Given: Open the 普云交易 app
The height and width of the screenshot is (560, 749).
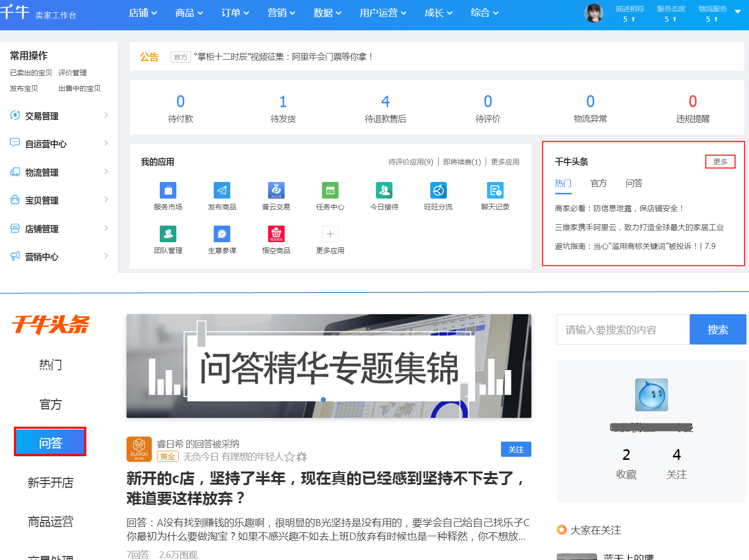Looking at the screenshot, I should pyautogui.click(x=276, y=190).
